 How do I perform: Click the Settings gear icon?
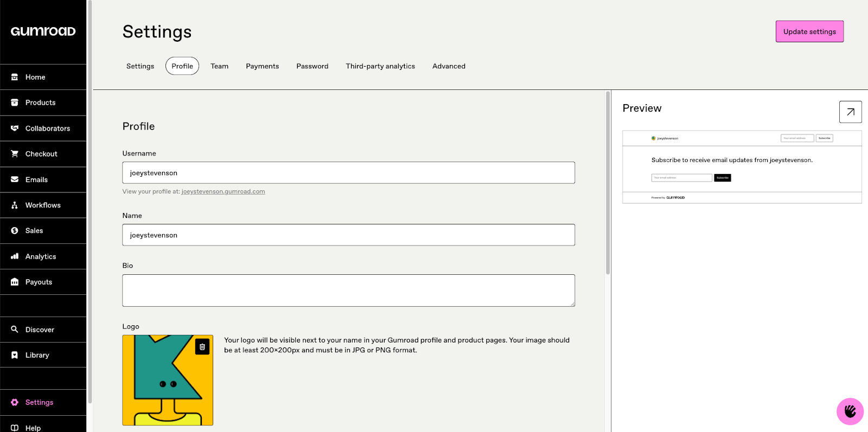(15, 402)
